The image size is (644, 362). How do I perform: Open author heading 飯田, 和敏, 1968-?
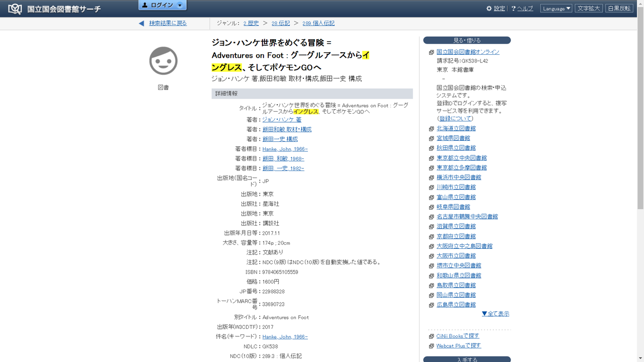(283, 158)
